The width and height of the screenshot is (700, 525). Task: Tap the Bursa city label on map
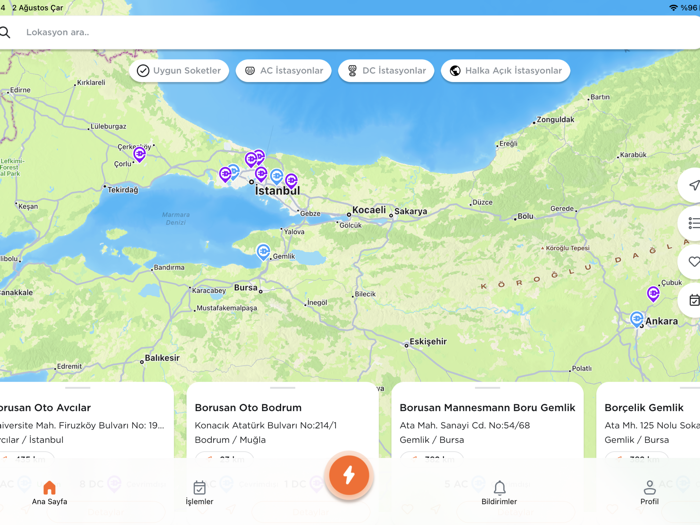246,288
